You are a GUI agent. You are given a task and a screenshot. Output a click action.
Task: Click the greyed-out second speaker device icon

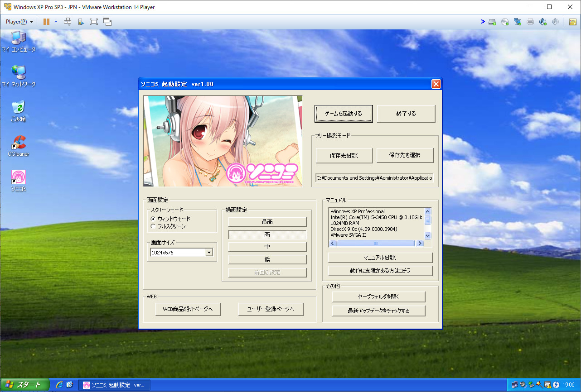(556, 22)
